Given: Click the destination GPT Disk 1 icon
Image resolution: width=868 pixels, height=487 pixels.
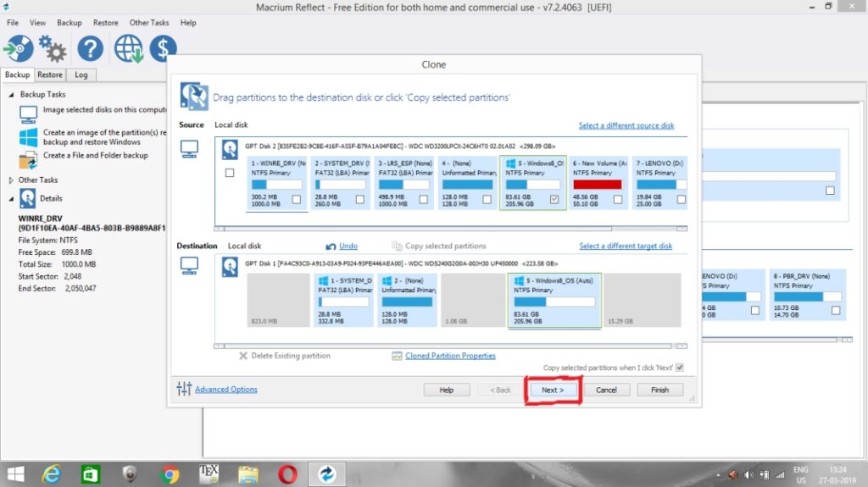Looking at the screenshot, I should tap(230, 268).
